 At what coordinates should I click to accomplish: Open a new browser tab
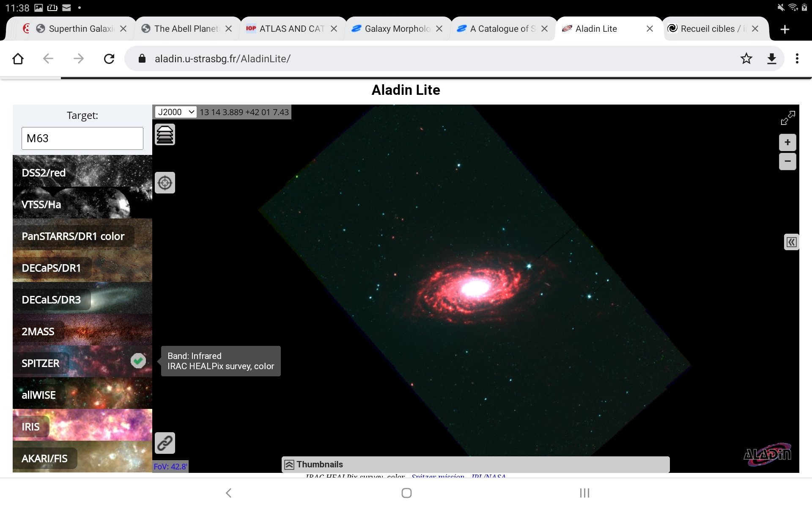click(x=785, y=29)
